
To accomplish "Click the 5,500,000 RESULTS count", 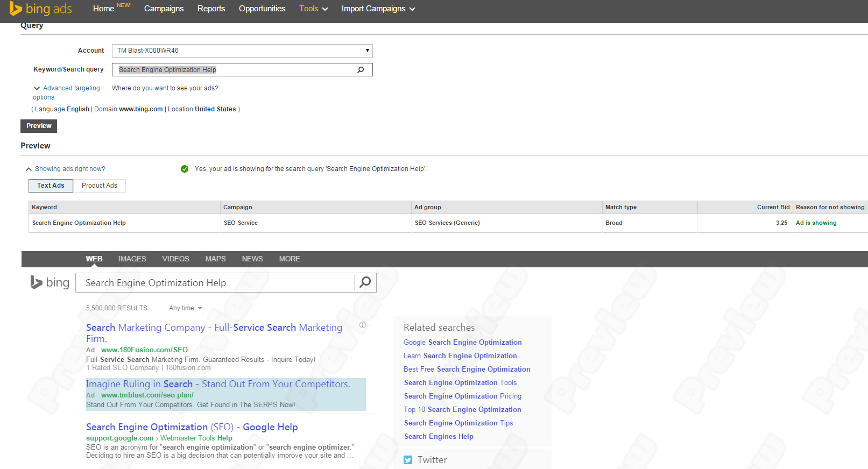I will (x=117, y=308).
